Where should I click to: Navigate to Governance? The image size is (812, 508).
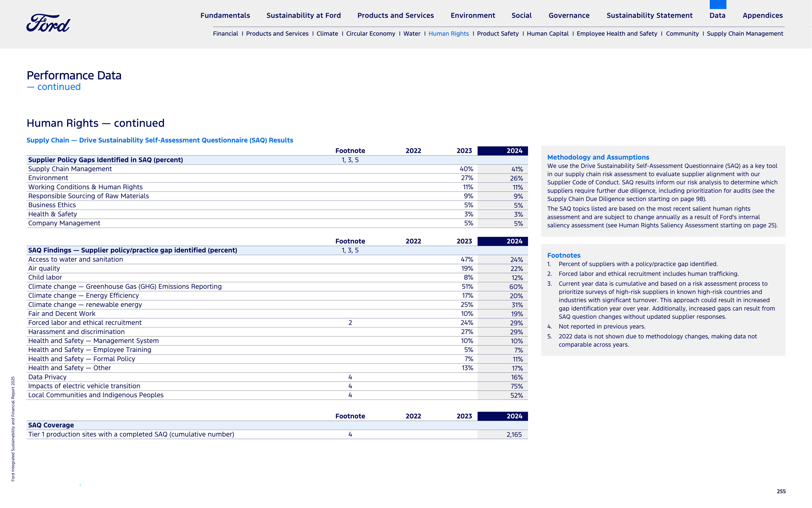tap(569, 15)
